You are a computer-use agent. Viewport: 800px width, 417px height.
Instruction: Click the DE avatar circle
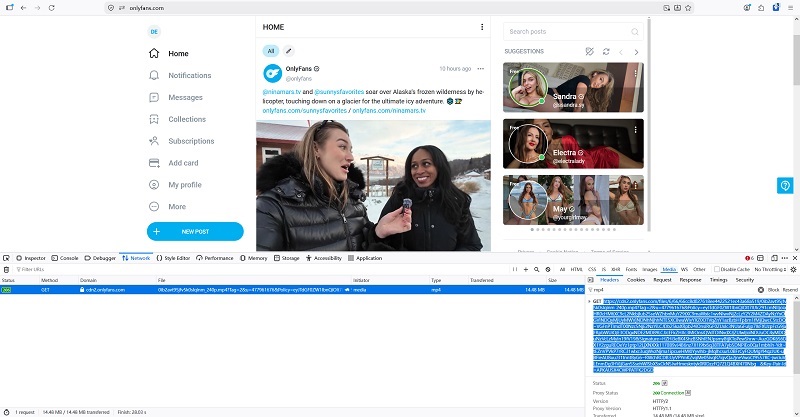154,32
